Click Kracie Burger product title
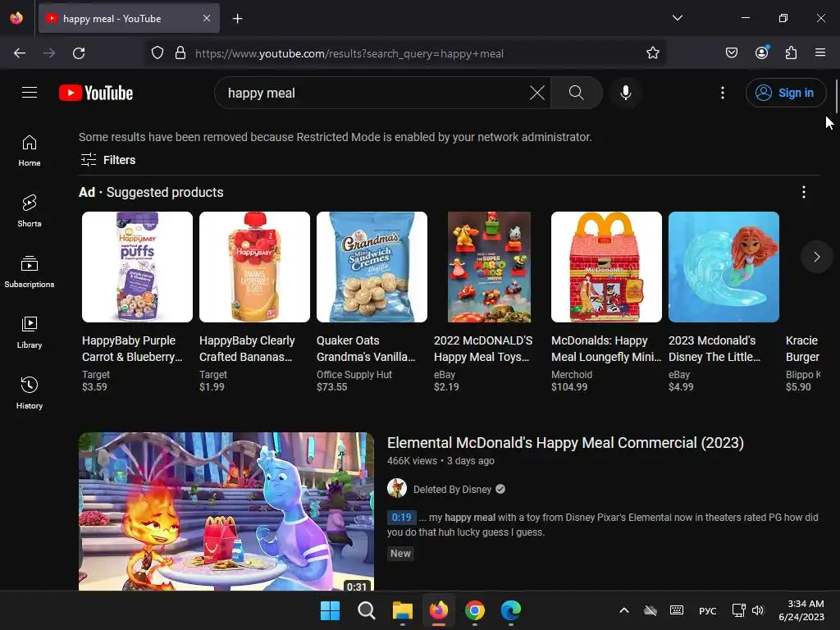 802,349
